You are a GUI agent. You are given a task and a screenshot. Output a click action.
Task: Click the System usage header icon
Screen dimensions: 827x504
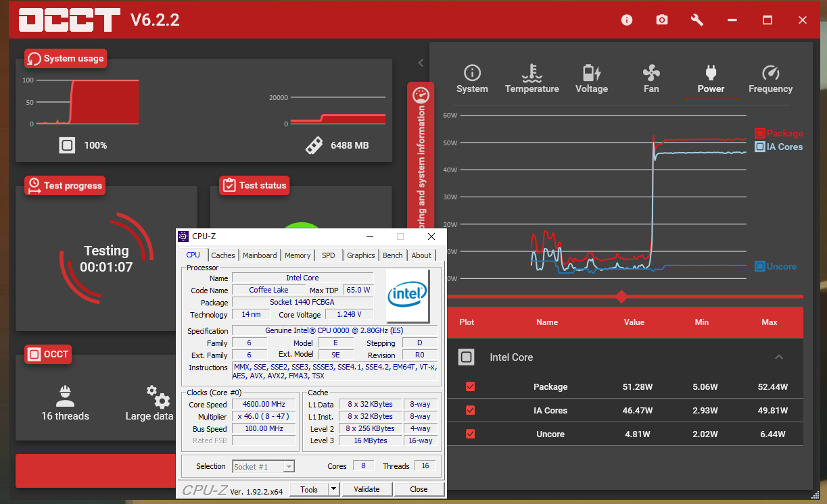(x=34, y=59)
